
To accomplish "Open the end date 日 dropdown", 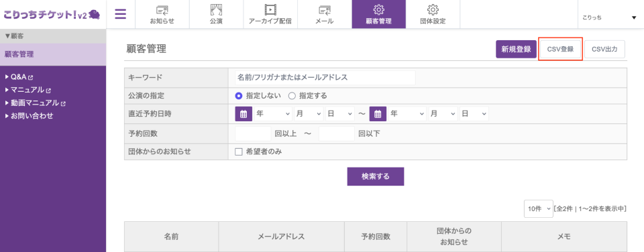I will coord(474,114).
